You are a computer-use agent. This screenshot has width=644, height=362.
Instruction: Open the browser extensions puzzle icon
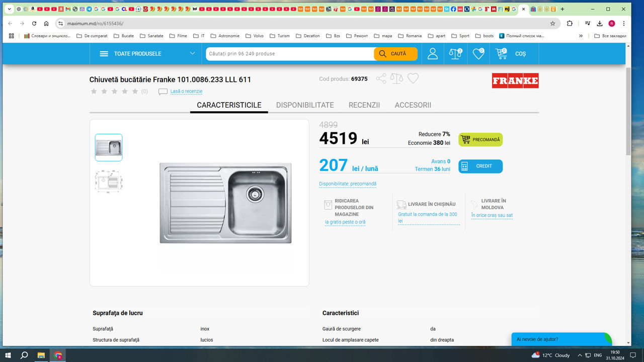570,24
